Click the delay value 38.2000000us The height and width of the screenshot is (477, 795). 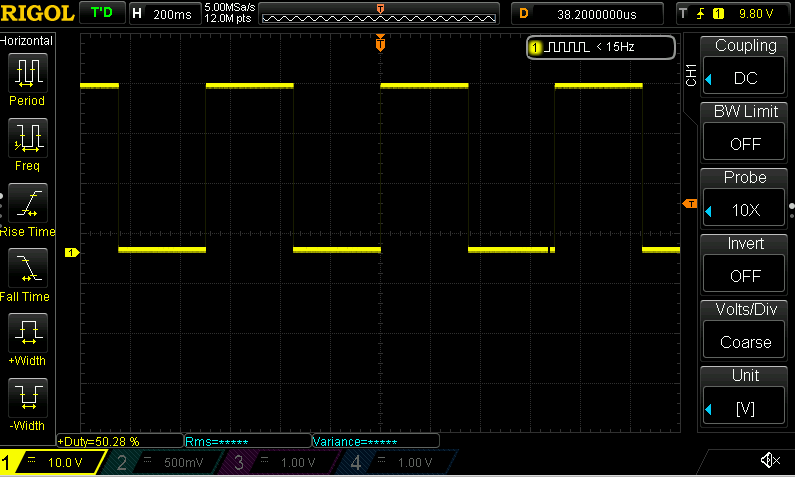[597, 14]
